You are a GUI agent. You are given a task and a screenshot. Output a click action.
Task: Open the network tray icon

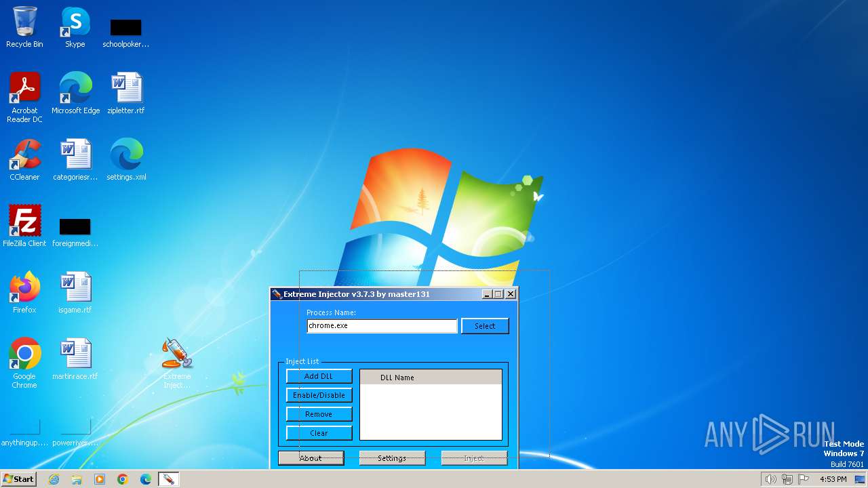[787, 479]
